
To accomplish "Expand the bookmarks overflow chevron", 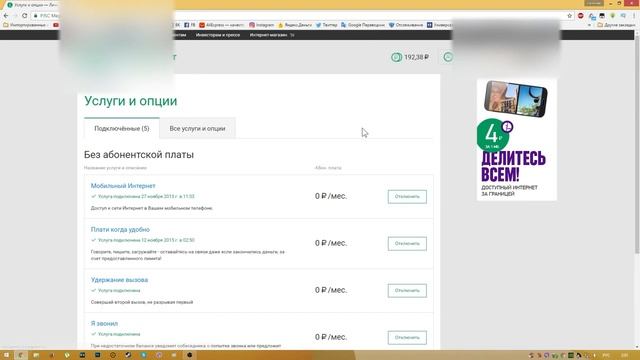I will click(589, 25).
